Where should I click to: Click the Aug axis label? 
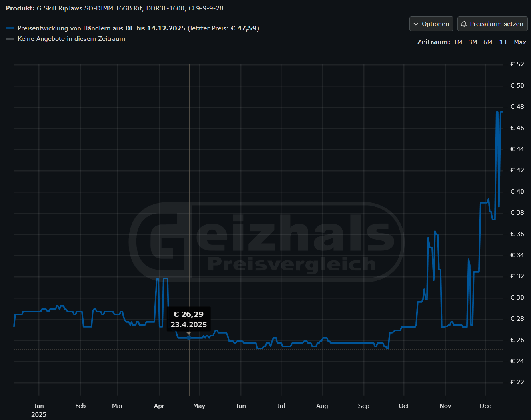pyautogui.click(x=322, y=406)
